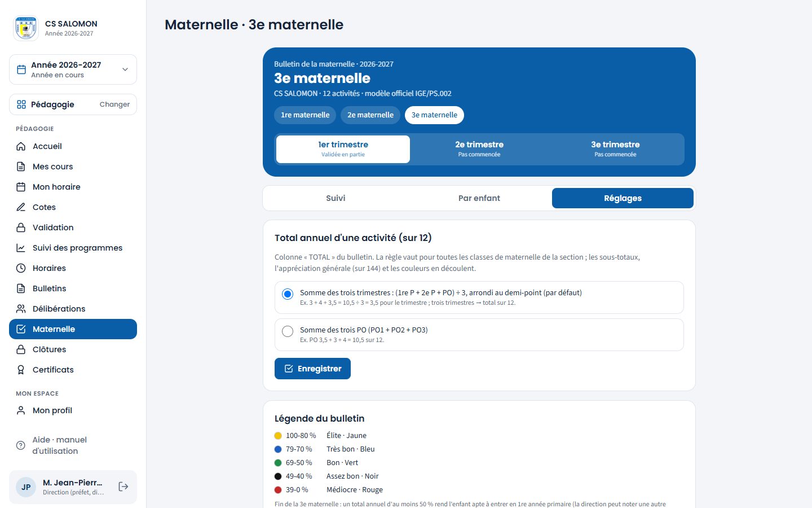Select the trimester sum rounding radio option

tap(288, 294)
